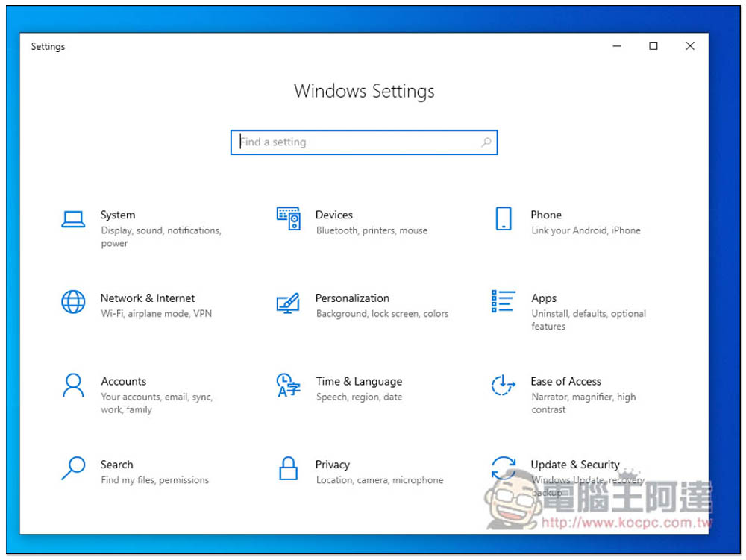Select the Phone icon
The image size is (746, 560).
point(504,218)
